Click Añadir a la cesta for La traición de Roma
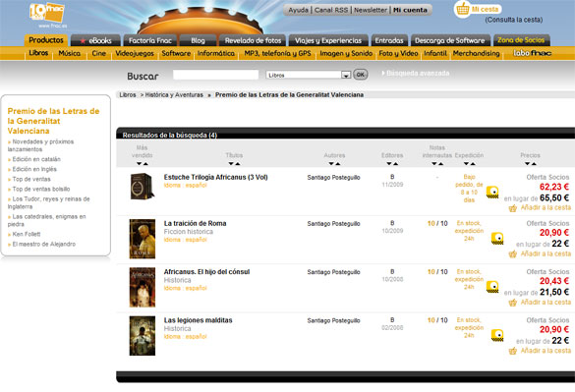The height and width of the screenshot is (392, 575). tap(546, 253)
